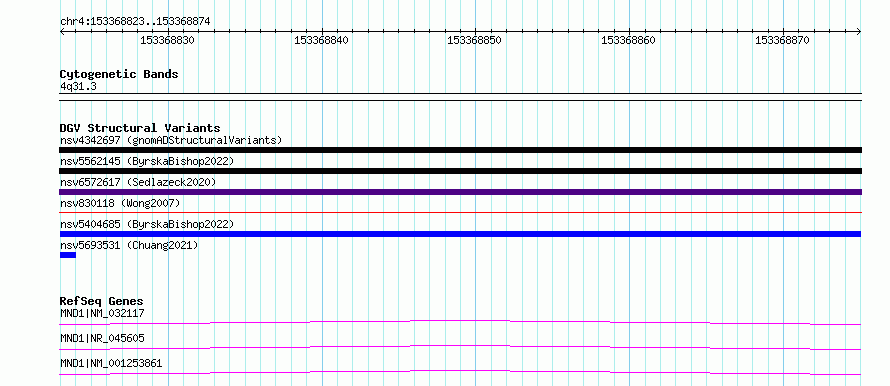This screenshot has width=890, height=386.
Task: Click the 153368830 ruler position
Action: pyautogui.click(x=167, y=40)
